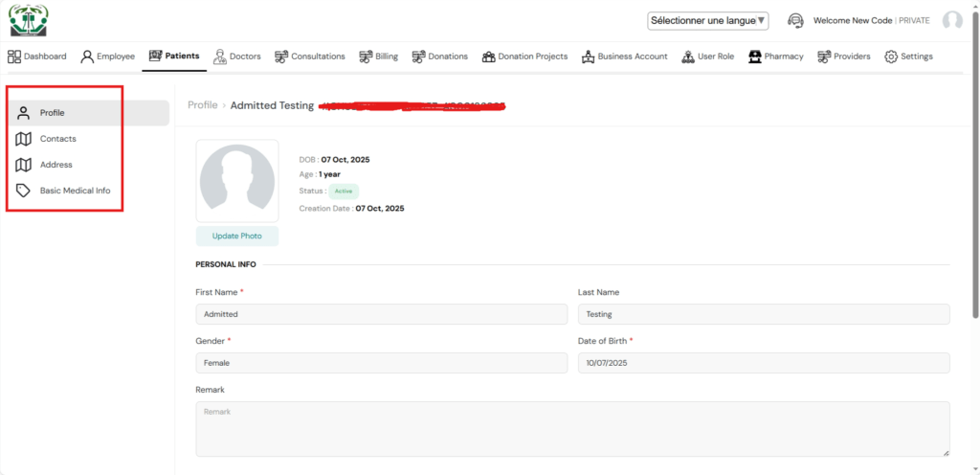Click into the Remark text area
This screenshot has height=475, width=980.
point(572,428)
